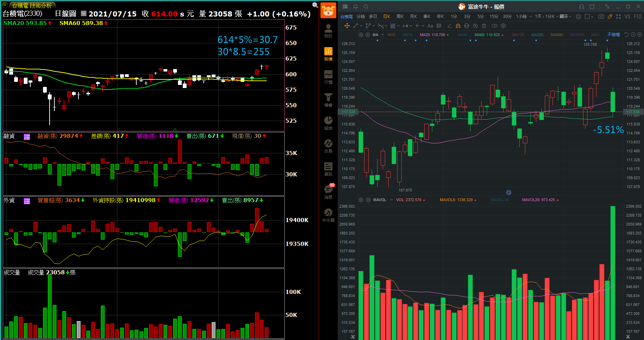Open drawing toolbar settings gear

(503, 26)
